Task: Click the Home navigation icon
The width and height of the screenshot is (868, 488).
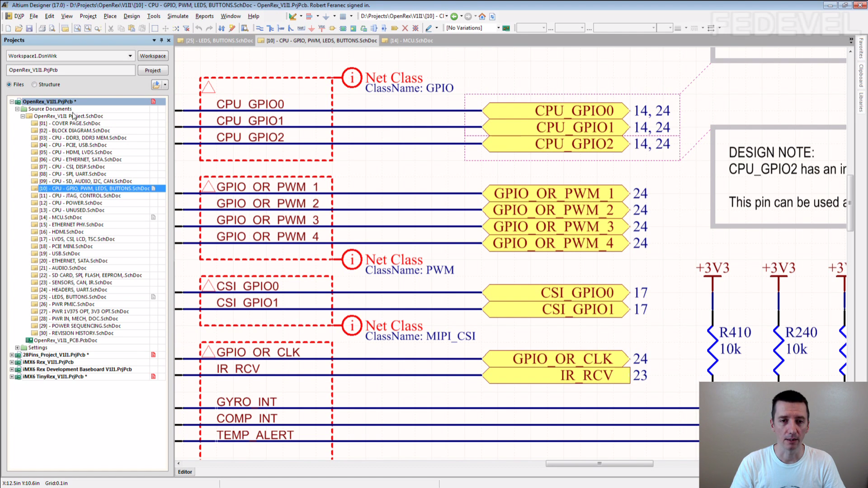Action: click(482, 16)
